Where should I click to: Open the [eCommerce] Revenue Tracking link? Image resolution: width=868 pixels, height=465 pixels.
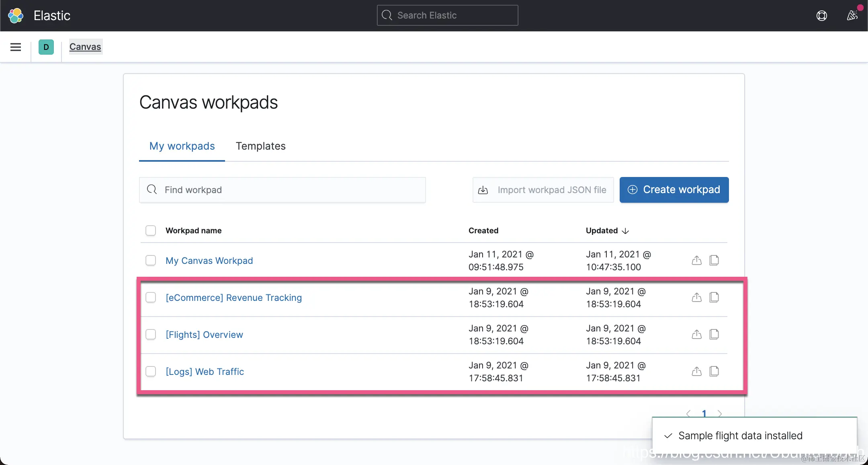pos(233,298)
